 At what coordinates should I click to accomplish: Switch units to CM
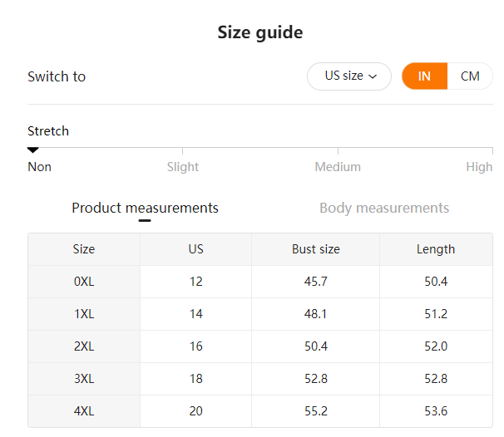[x=470, y=76]
